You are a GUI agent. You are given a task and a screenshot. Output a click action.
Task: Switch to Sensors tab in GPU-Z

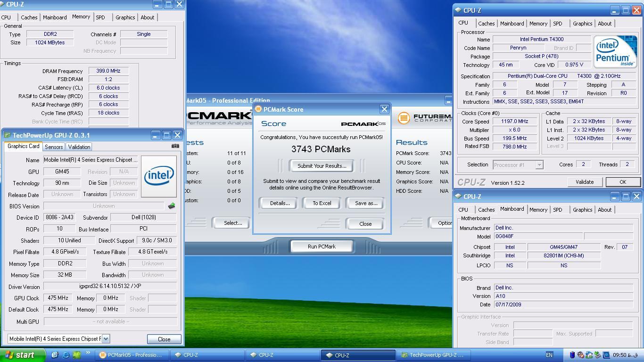[54, 147]
